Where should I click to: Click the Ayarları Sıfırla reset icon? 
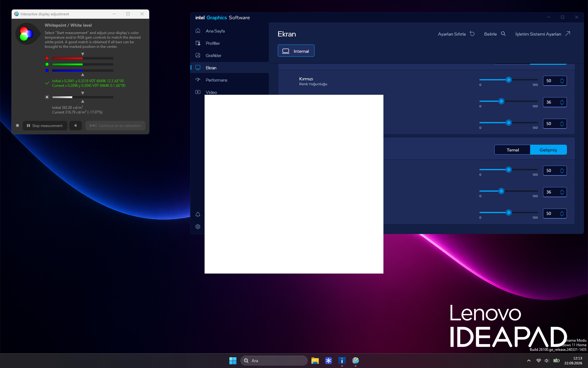[472, 34]
